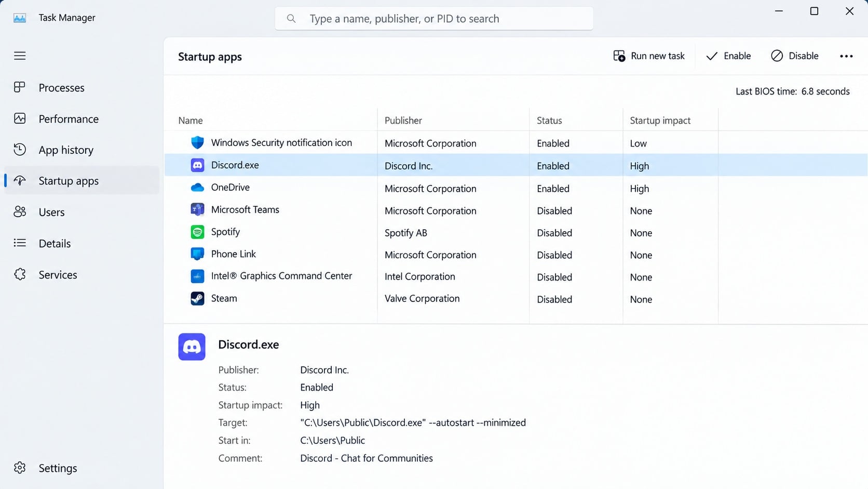Select Intel® Graphics Command Center row name
This screenshot has width=868, height=489.
[x=281, y=276]
